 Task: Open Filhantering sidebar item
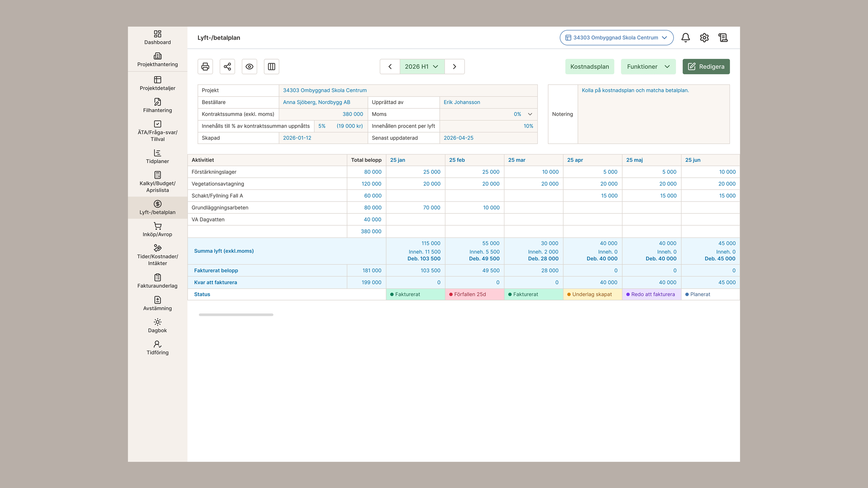[x=157, y=106]
